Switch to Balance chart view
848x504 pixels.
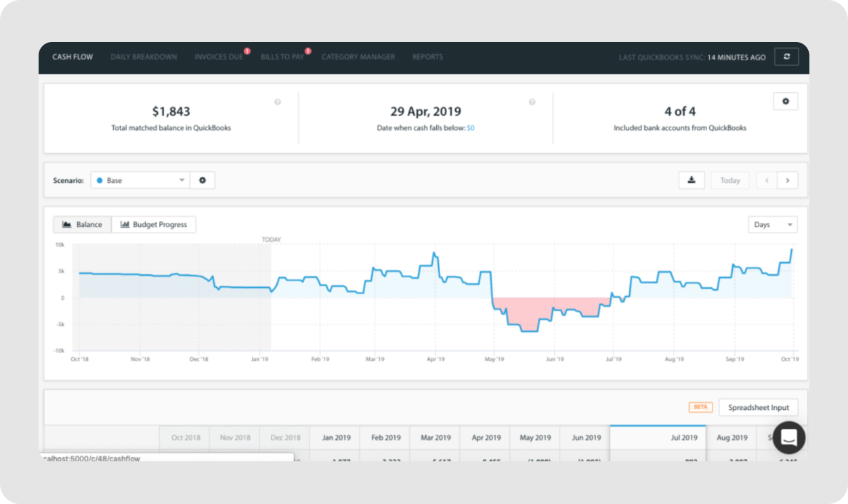click(82, 224)
